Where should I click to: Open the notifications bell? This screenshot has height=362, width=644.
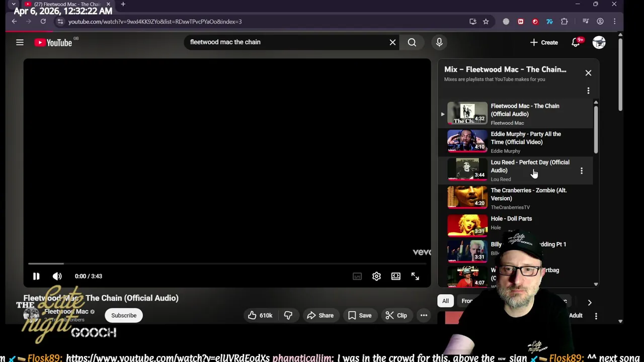point(576,43)
